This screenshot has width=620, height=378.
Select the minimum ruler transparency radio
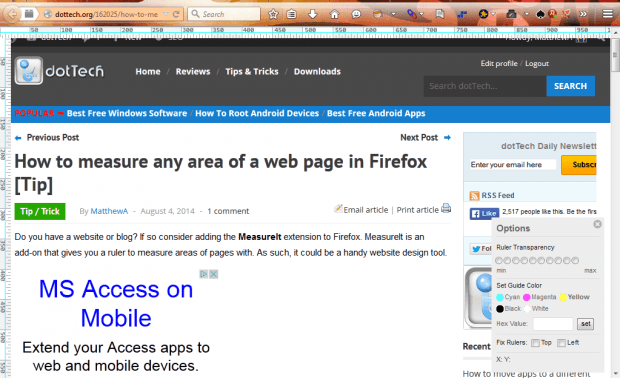[x=499, y=261]
